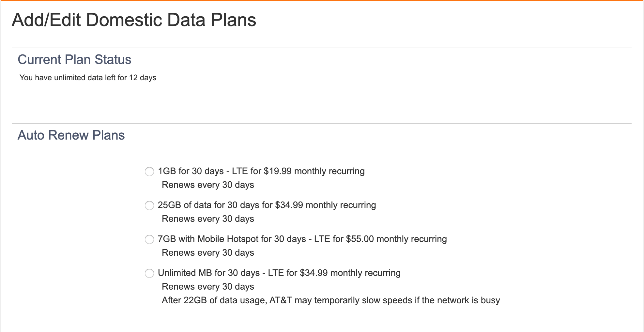
Task: Click the unlimited data remaining status message
Action: click(88, 77)
